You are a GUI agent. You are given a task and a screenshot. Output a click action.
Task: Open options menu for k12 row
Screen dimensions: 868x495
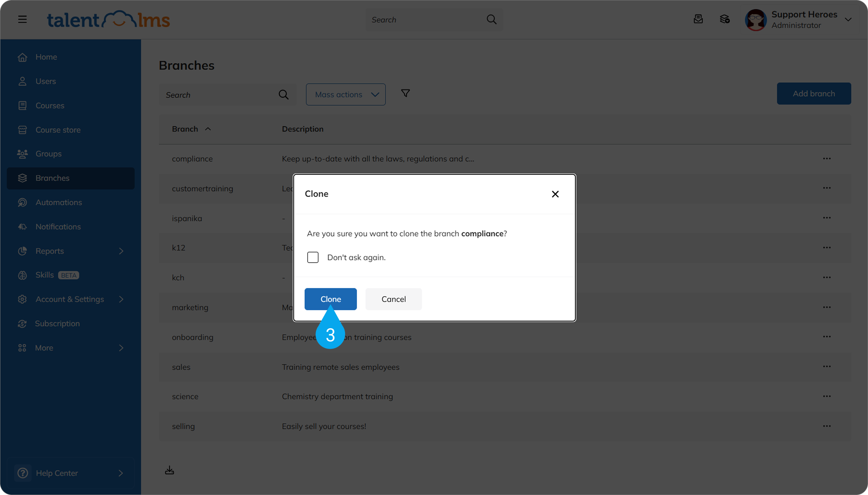click(827, 247)
